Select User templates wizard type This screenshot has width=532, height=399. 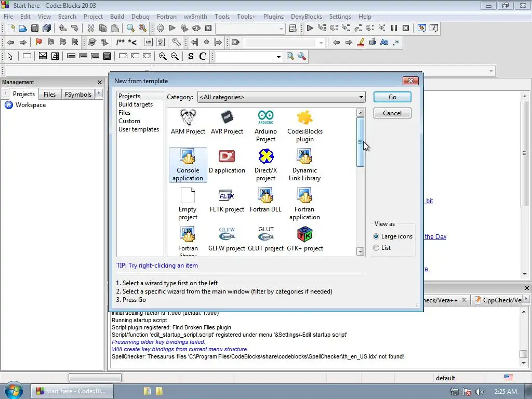(x=139, y=129)
